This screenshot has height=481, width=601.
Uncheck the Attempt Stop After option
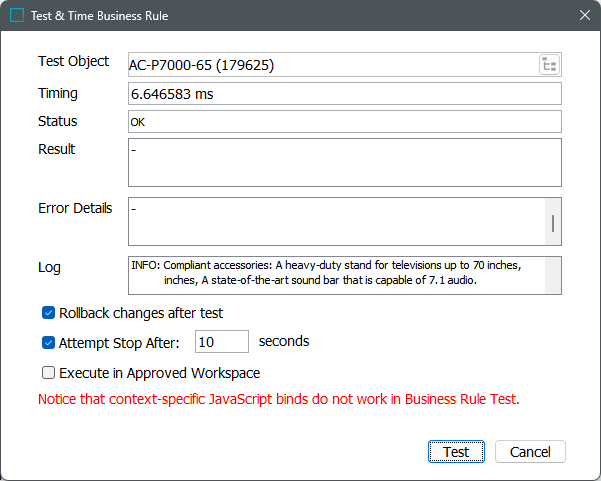(49, 342)
